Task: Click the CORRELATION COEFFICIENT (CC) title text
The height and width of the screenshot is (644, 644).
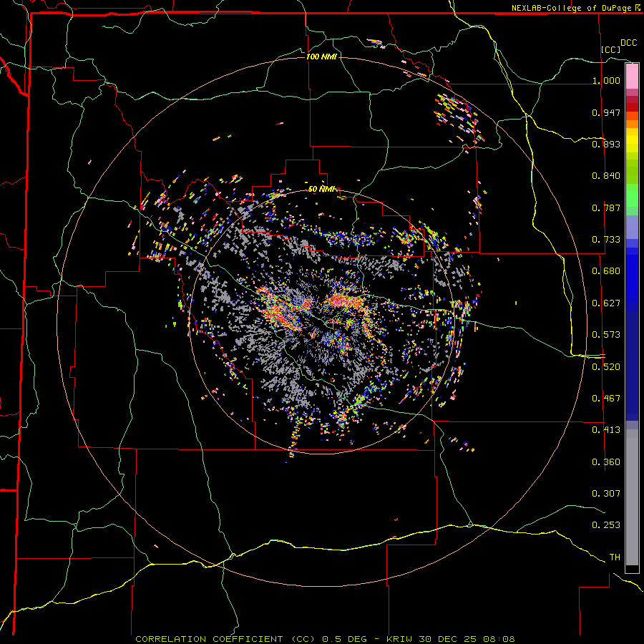Action: (x=225, y=639)
